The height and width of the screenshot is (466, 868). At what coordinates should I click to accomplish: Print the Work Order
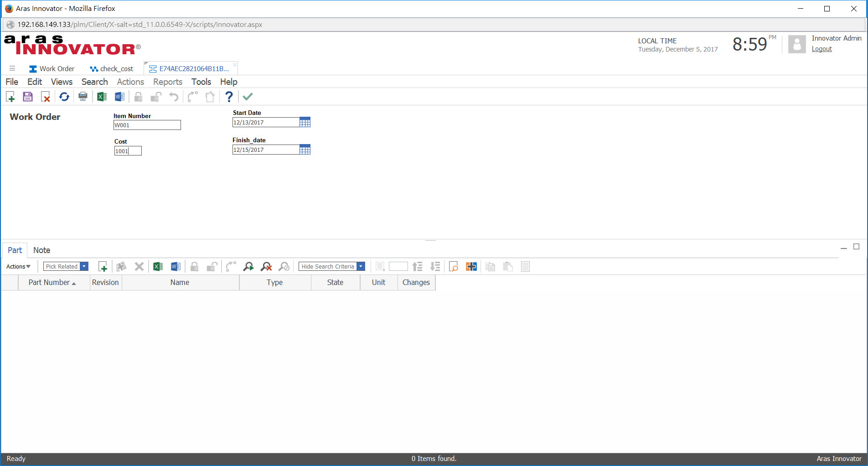[x=83, y=97]
